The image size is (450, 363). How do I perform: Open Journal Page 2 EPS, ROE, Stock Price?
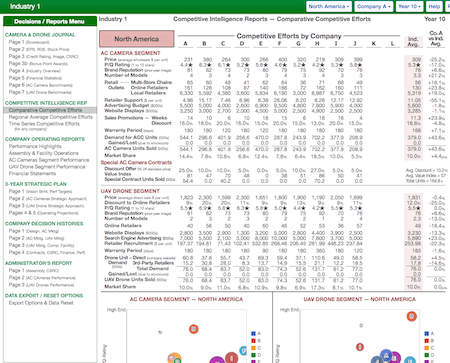pos(39,49)
